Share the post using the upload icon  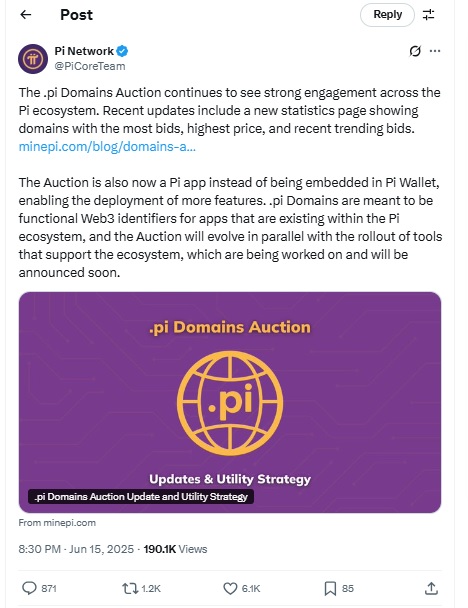coord(431,588)
